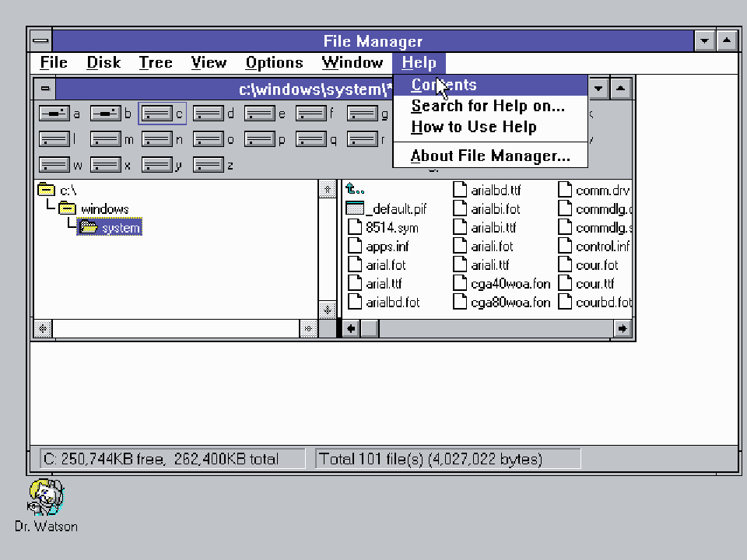Select drive z icon
The height and width of the screenshot is (560, 747).
click(209, 165)
